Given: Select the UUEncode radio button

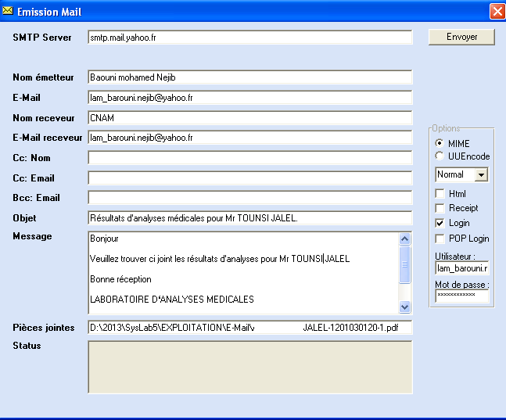Looking at the screenshot, I should pos(440,156).
